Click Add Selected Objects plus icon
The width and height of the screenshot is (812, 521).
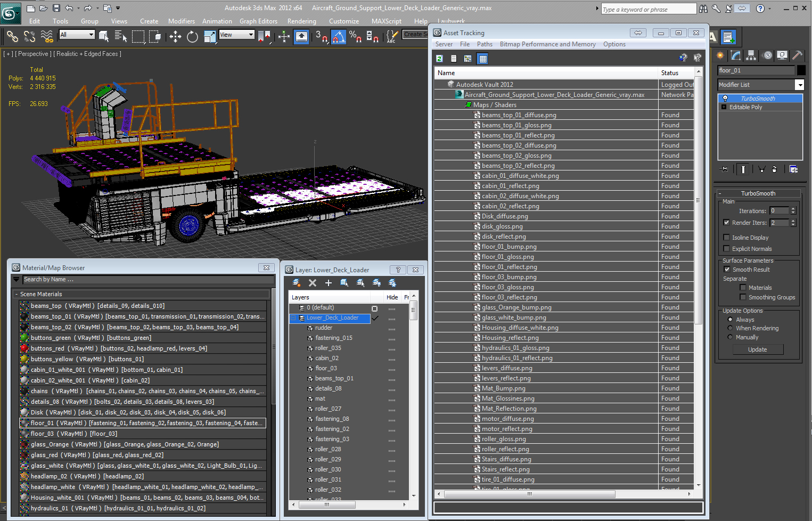[328, 283]
